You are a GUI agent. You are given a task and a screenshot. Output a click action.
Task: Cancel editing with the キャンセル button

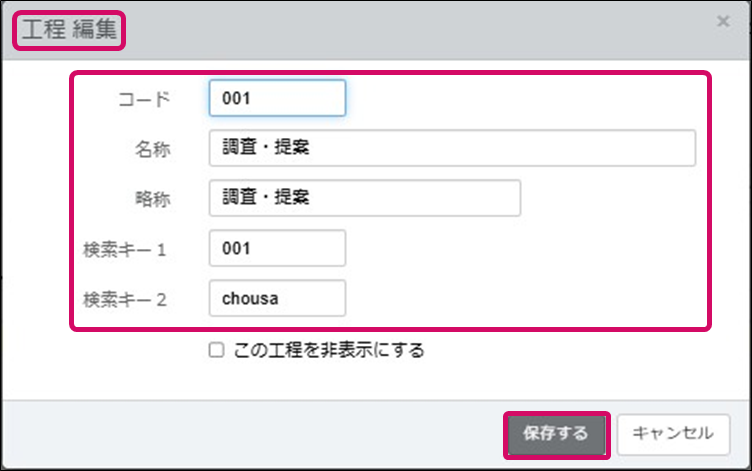(x=672, y=434)
